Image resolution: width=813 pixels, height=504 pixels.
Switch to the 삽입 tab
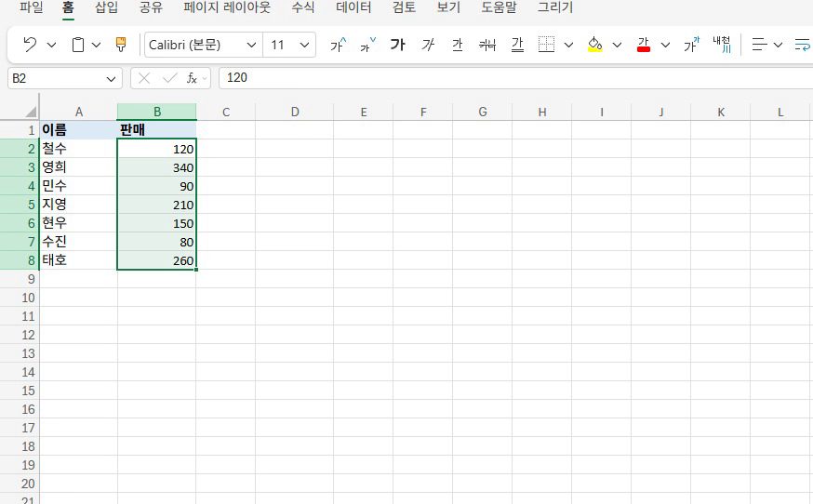point(106,7)
